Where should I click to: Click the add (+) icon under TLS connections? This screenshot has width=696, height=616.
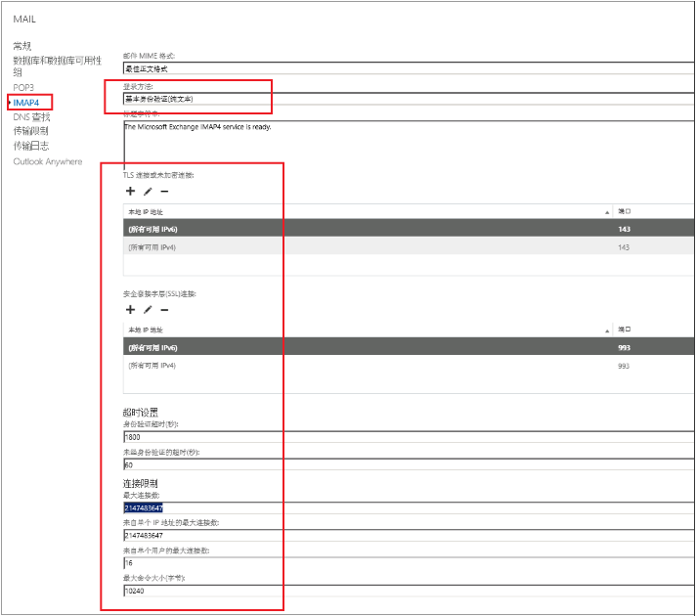pos(131,192)
